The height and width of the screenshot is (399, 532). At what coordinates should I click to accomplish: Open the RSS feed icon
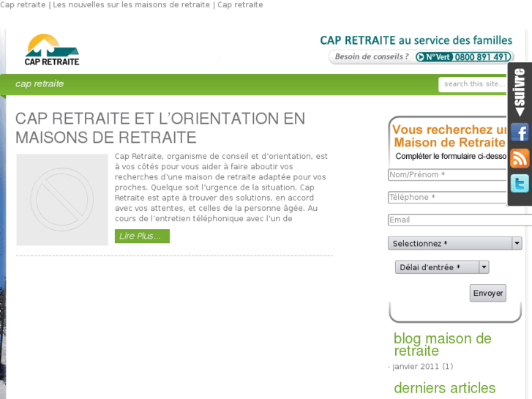click(x=520, y=158)
